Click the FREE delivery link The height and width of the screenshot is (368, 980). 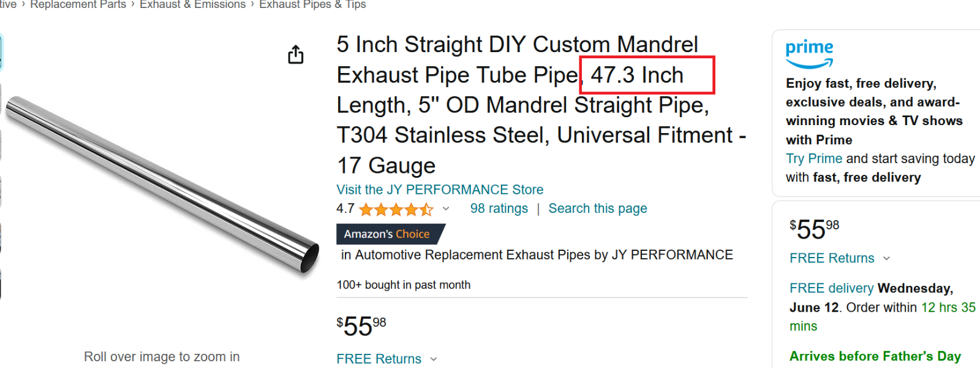point(831,288)
